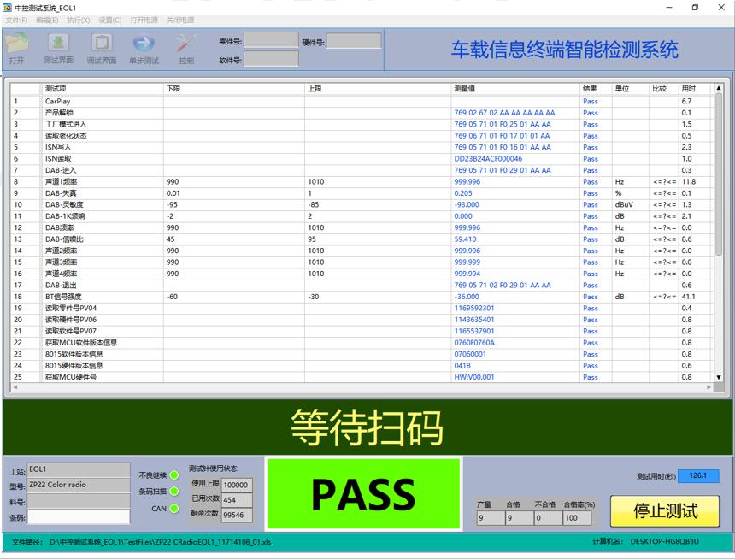Open a test file with the 打开 toolbar icon
The height and width of the screenshot is (560, 735).
(17, 47)
